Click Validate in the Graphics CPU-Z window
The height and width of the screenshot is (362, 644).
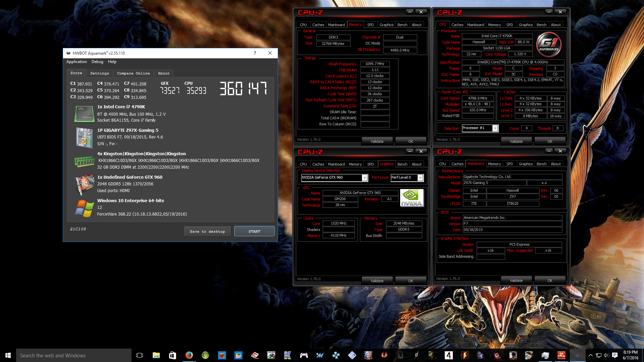click(x=377, y=281)
